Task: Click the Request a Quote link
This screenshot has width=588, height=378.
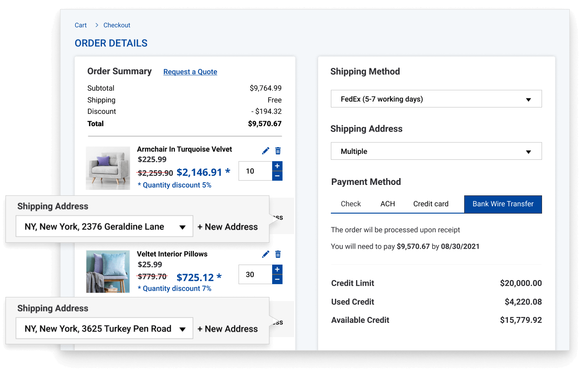Action: click(190, 72)
